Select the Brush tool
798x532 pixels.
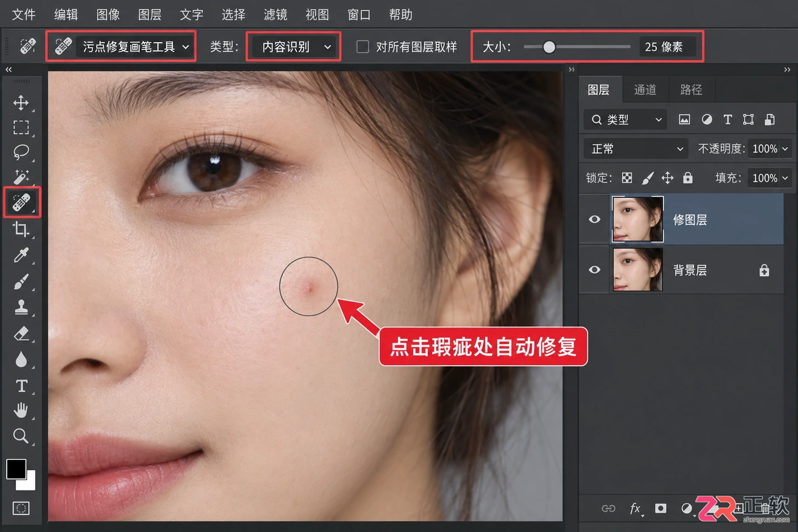[x=21, y=282]
